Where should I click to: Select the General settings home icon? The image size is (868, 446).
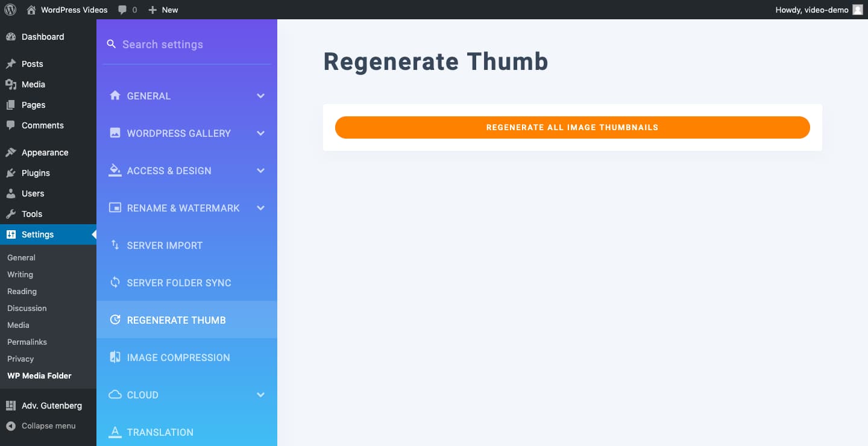pyautogui.click(x=115, y=95)
